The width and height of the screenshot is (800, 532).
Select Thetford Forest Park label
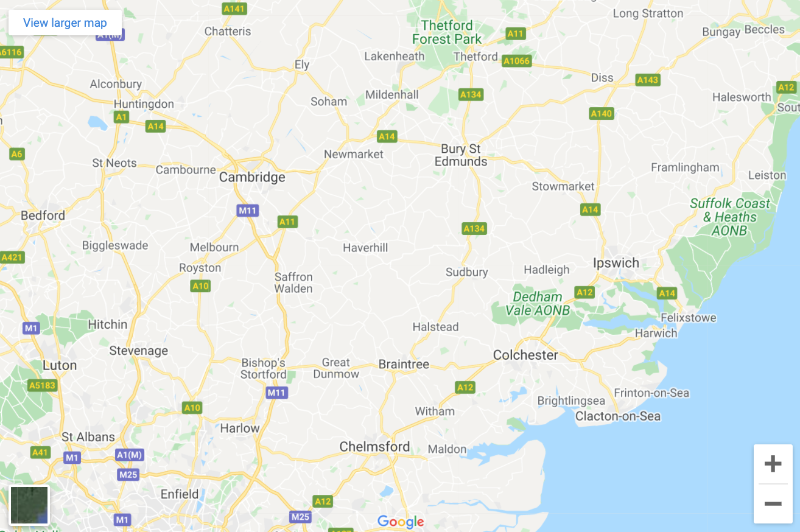pyautogui.click(x=447, y=32)
